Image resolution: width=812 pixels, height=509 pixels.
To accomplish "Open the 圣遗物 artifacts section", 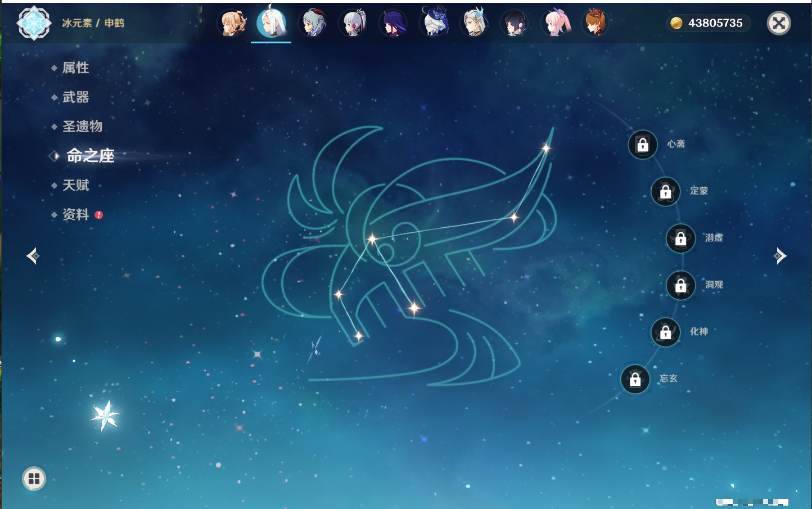I will point(82,127).
